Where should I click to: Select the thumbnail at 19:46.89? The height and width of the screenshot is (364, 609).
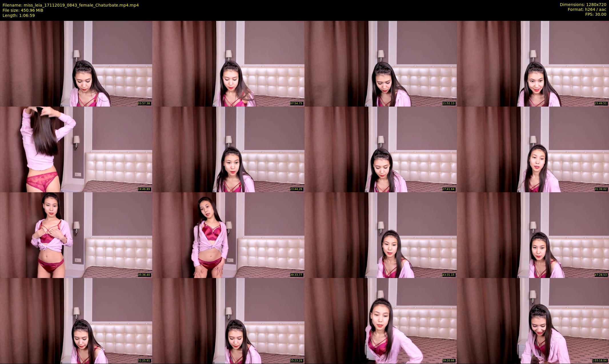[76, 149]
